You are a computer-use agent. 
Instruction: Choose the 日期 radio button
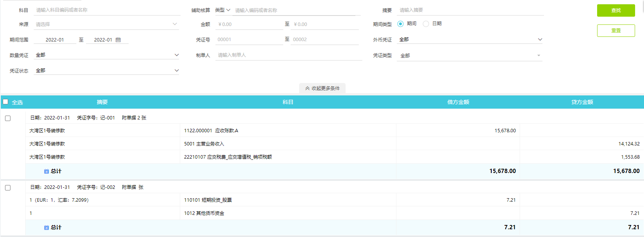click(x=426, y=24)
